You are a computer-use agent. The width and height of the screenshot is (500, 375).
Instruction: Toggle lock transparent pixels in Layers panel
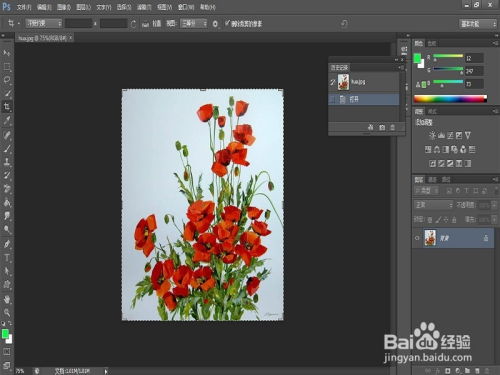point(430,220)
